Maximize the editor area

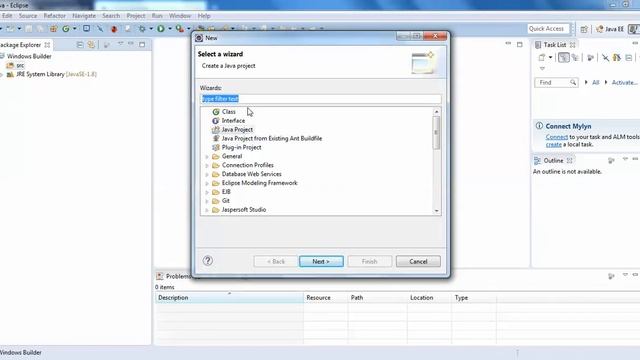(520, 44)
